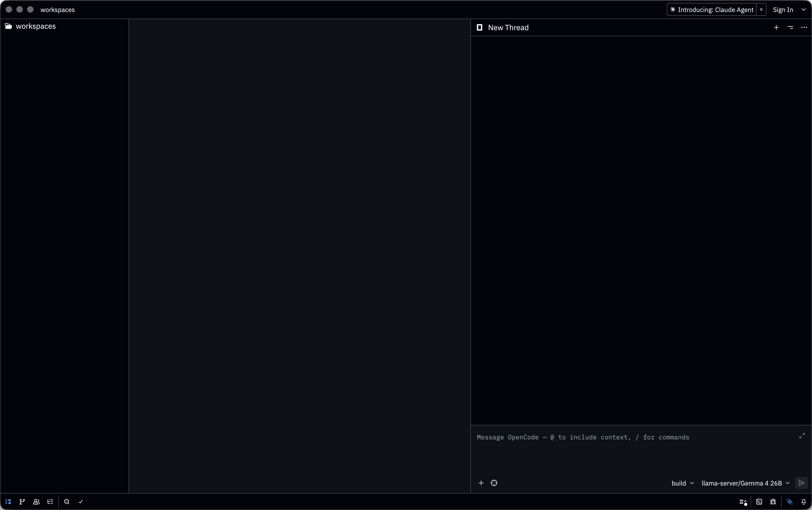Image resolution: width=812 pixels, height=510 pixels.
Task: Toggle the Outline Panel icon
Action: [x=50, y=502]
